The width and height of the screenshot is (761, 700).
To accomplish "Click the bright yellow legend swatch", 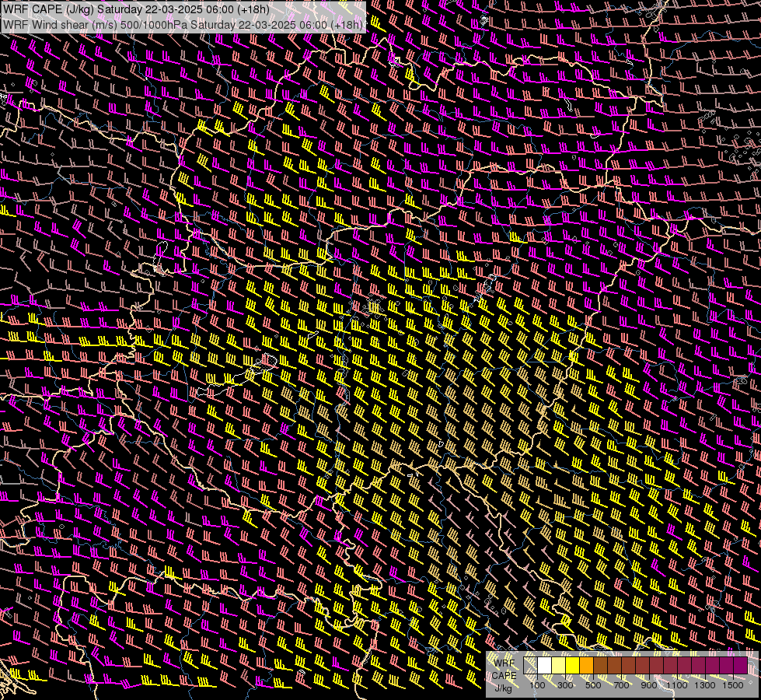I will 573,666.
